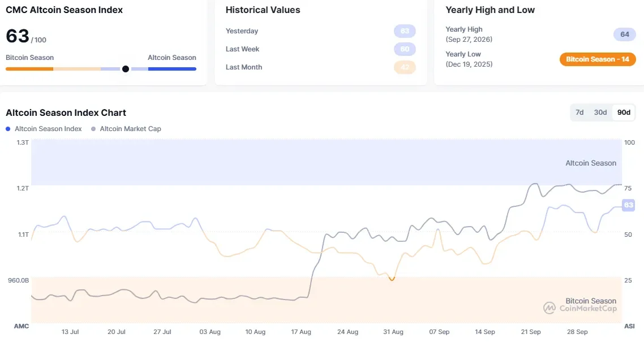Click the 'Bitcoin Season' label under the index score

(29, 58)
